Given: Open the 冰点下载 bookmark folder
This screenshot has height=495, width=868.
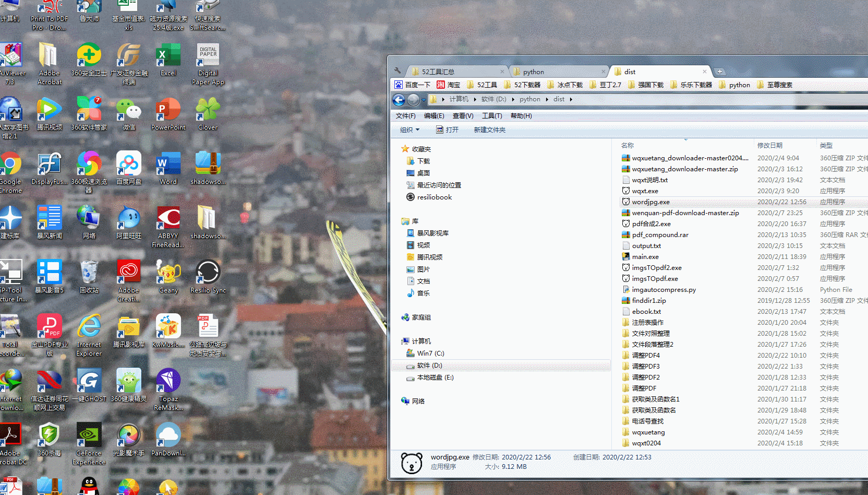Looking at the screenshot, I should click(x=564, y=85).
